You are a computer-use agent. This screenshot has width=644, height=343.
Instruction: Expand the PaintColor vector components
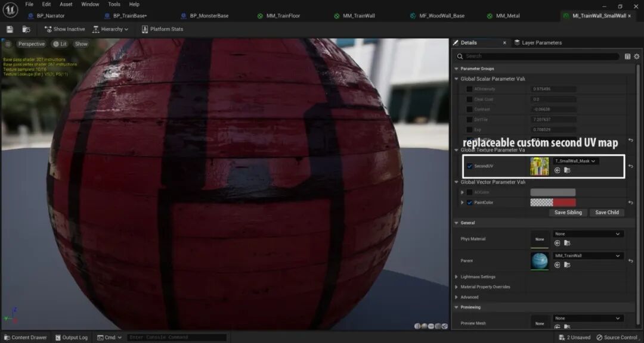(463, 202)
